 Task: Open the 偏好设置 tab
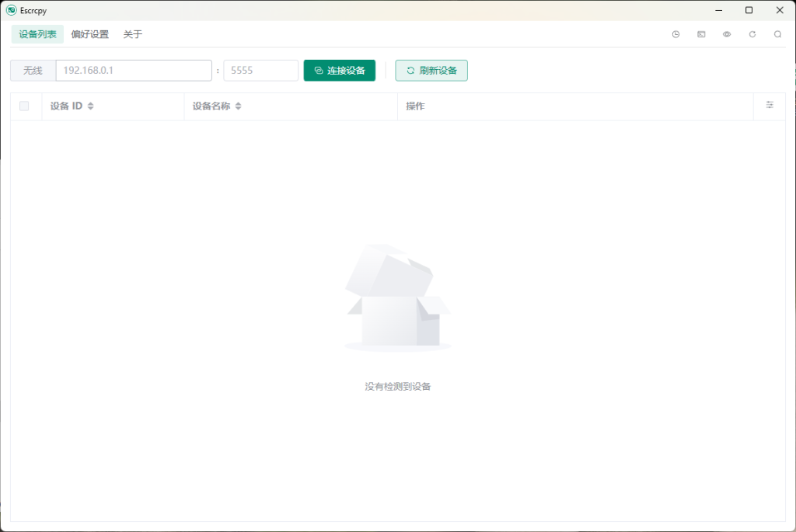[90, 34]
